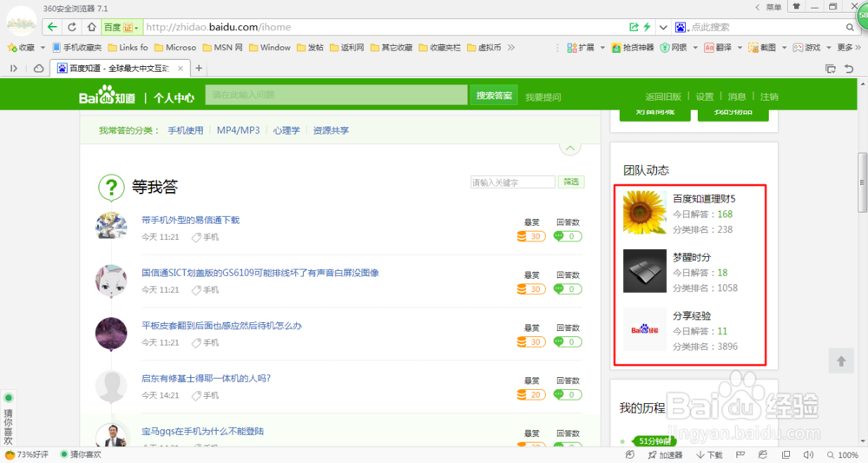The width and height of the screenshot is (868, 463).
Task: Show more bookmarks with double chevron
Action: point(511,48)
